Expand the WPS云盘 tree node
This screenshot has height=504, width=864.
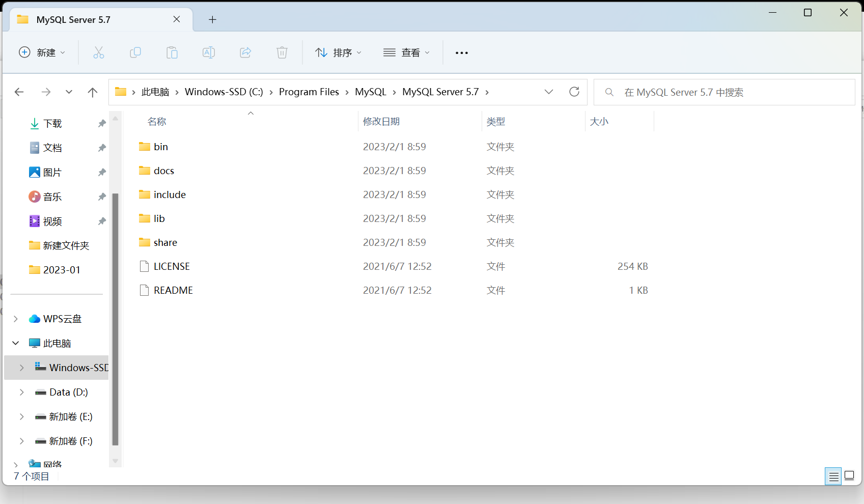(16, 319)
